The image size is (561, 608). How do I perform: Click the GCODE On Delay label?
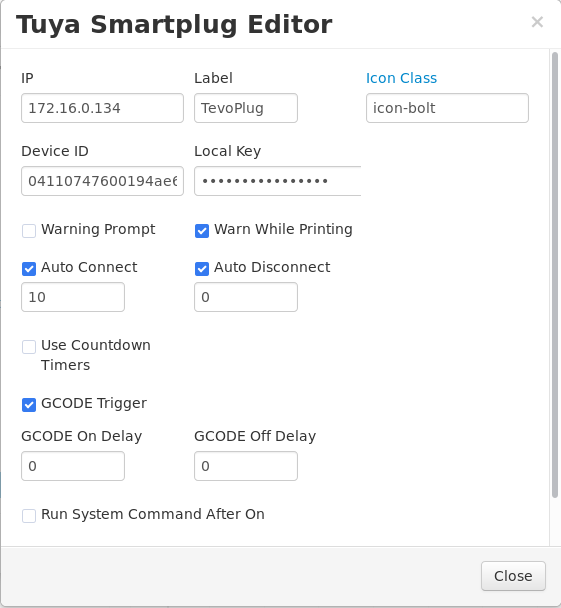pyautogui.click(x=81, y=436)
